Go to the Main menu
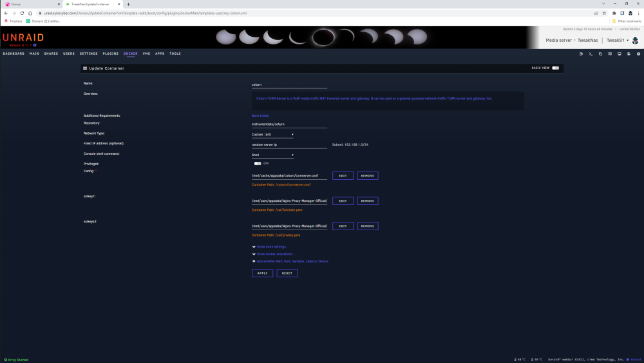 click(x=34, y=54)
